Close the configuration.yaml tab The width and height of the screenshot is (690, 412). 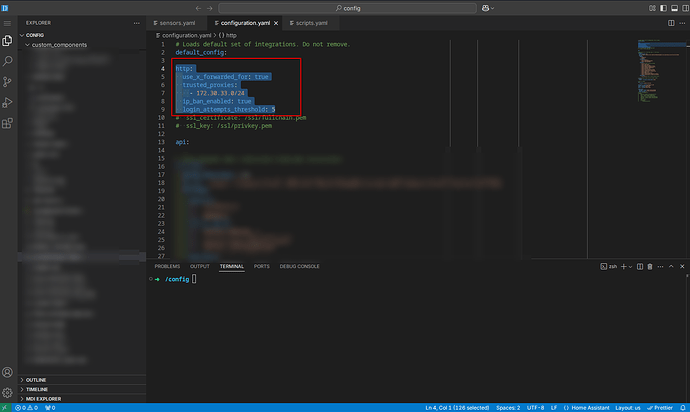pyautogui.click(x=276, y=23)
